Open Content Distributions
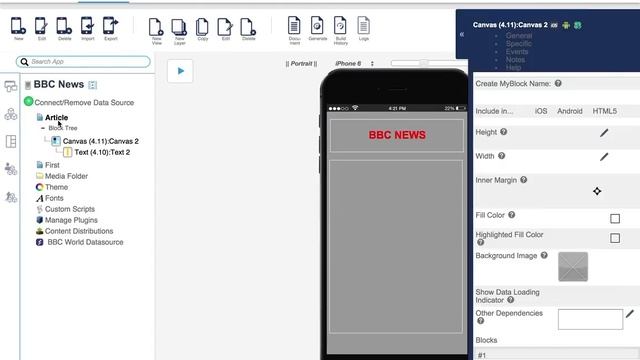 (x=79, y=231)
